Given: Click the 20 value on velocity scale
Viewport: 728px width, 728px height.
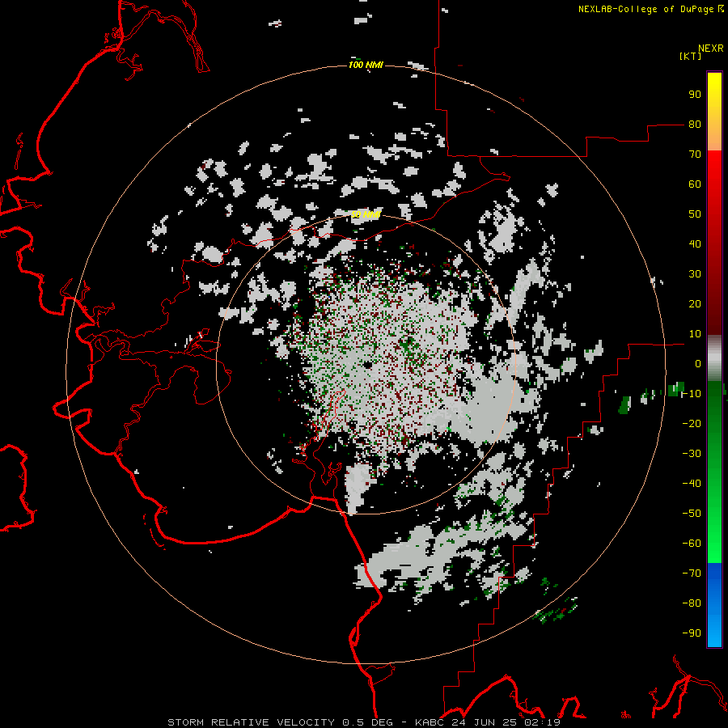Looking at the screenshot, I should click(x=695, y=303).
